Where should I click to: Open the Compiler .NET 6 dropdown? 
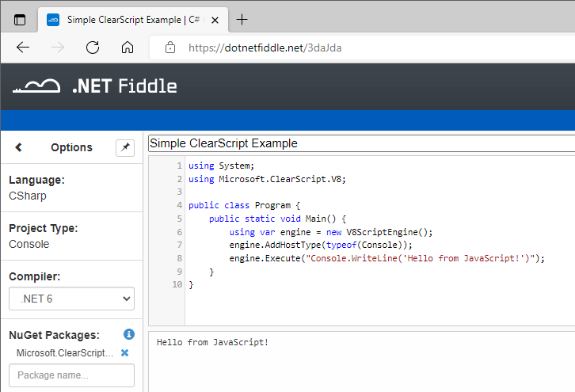[x=71, y=299]
